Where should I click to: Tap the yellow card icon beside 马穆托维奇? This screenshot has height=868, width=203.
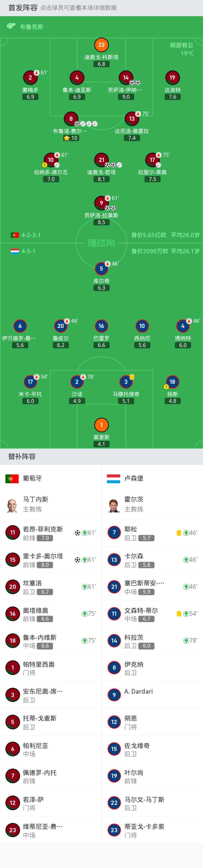(x=132, y=377)
